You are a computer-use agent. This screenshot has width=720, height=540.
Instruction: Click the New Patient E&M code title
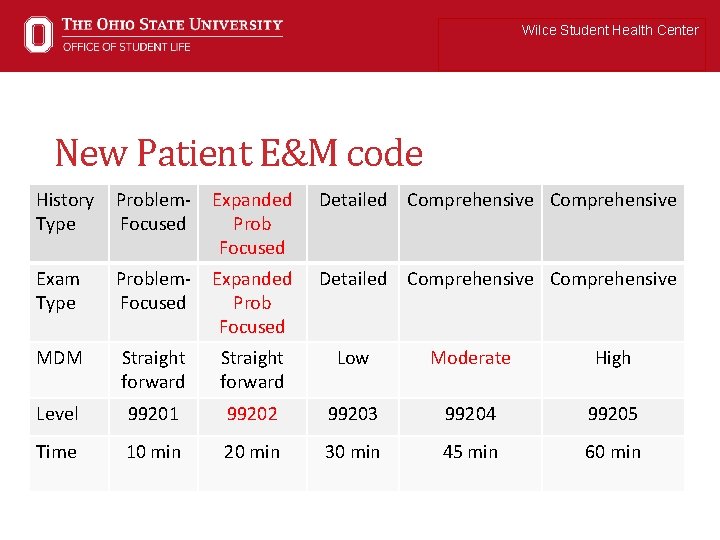[239, 152]
